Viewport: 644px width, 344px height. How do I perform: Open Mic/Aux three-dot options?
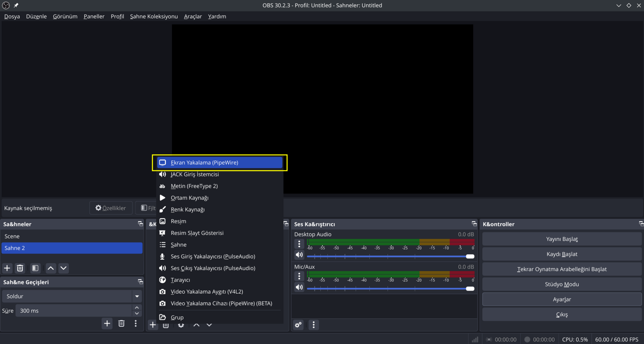(299, 276)
